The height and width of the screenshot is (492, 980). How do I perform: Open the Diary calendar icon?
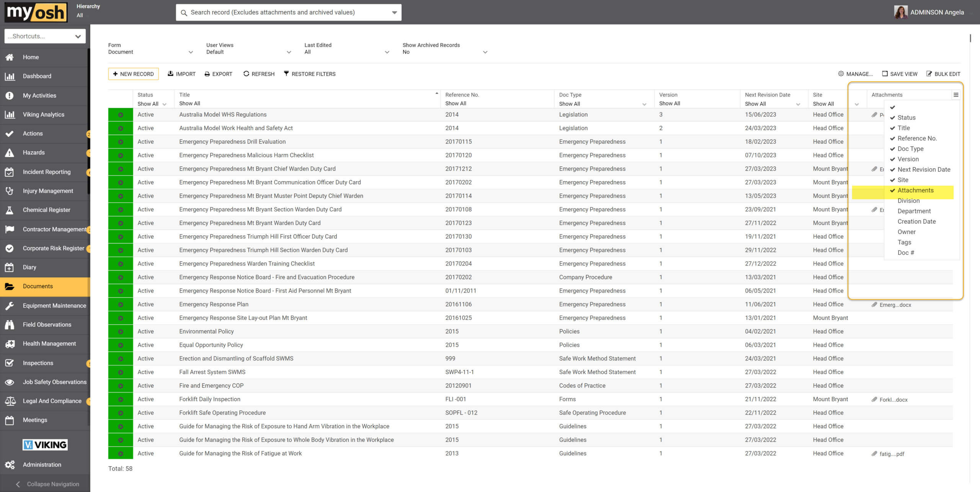click(x=10, y=267)
